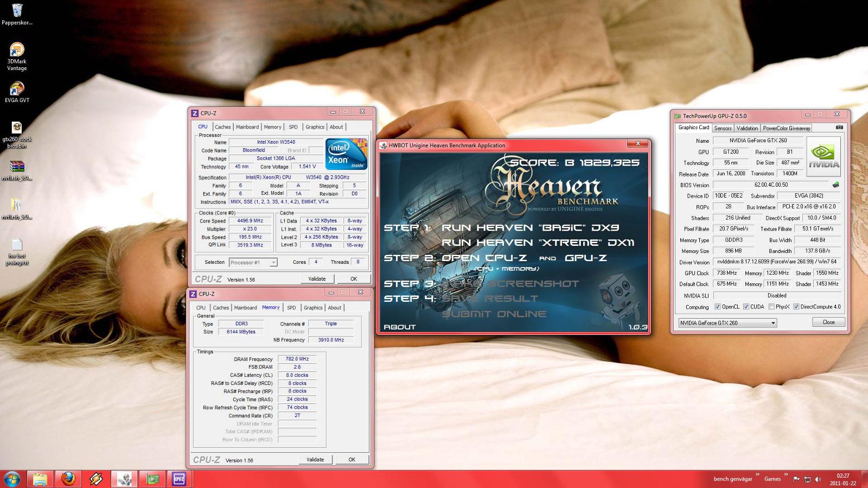
Task: Click SUBMIT ONLINE in the Heaven window
Action: (x=494, y=314)
